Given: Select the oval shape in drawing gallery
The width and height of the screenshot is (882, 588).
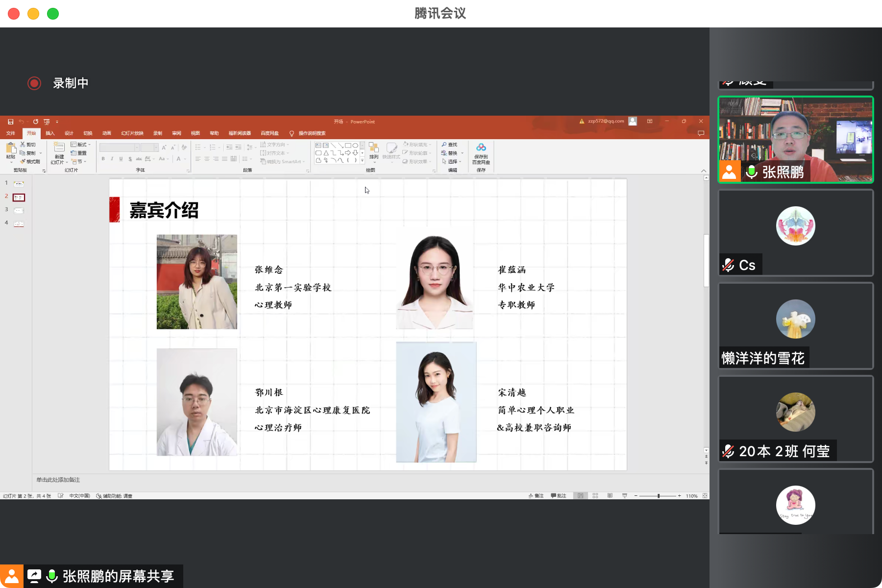Looking at the screenshot, I should pyautogui.click(x=356, y=146).
